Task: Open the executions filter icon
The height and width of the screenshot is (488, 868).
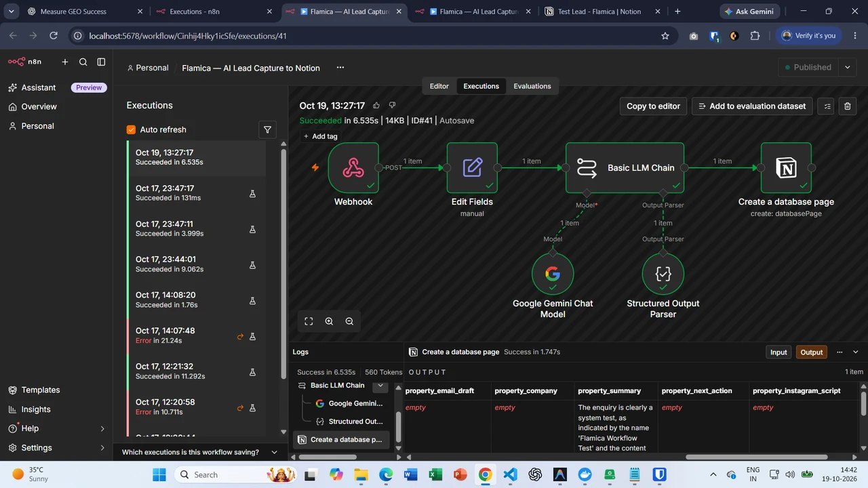Action: tap(267, 129)
